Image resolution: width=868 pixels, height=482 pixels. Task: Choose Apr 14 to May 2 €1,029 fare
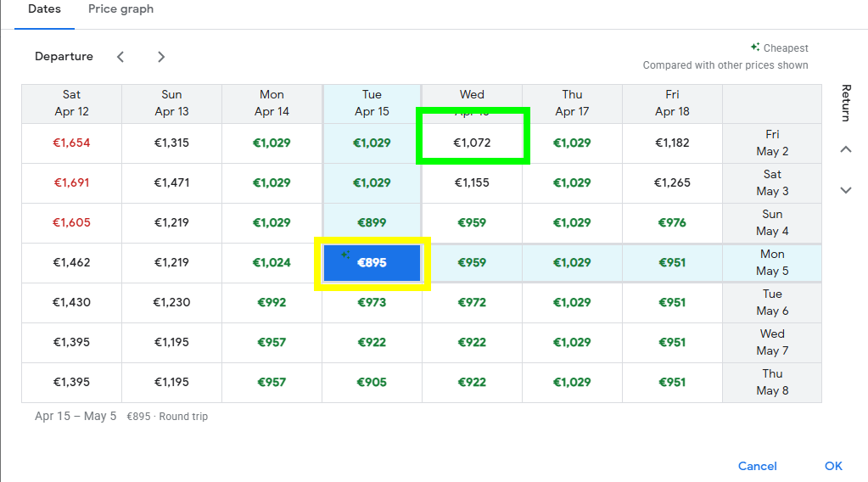(x=272, y=143)
